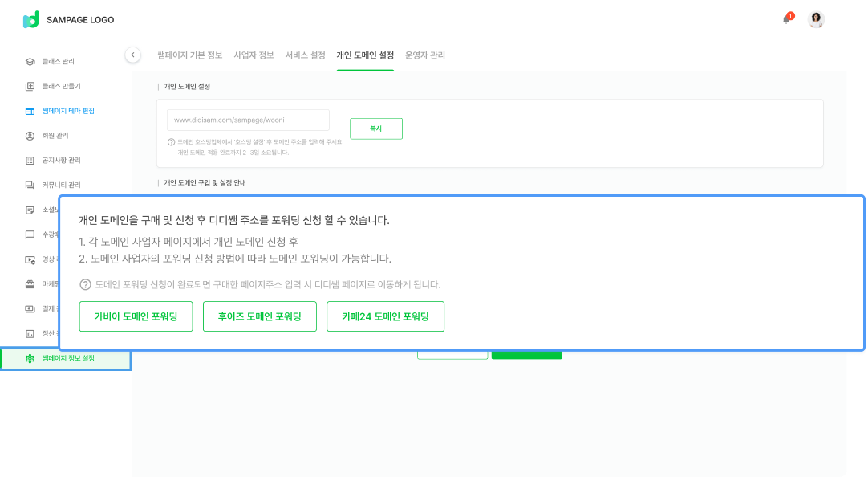Click the domain address input field

tap(248, 120)
